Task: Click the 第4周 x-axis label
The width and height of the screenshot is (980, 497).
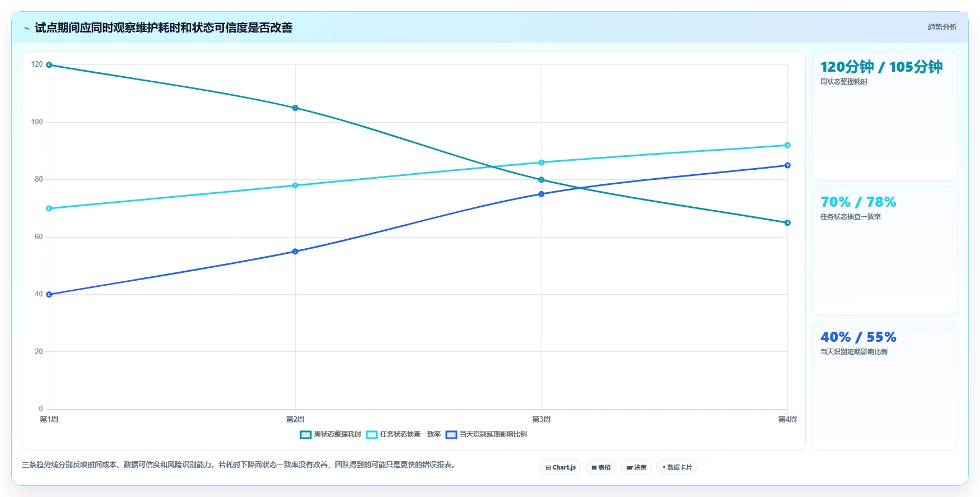Action: click(x=787, y=419)
